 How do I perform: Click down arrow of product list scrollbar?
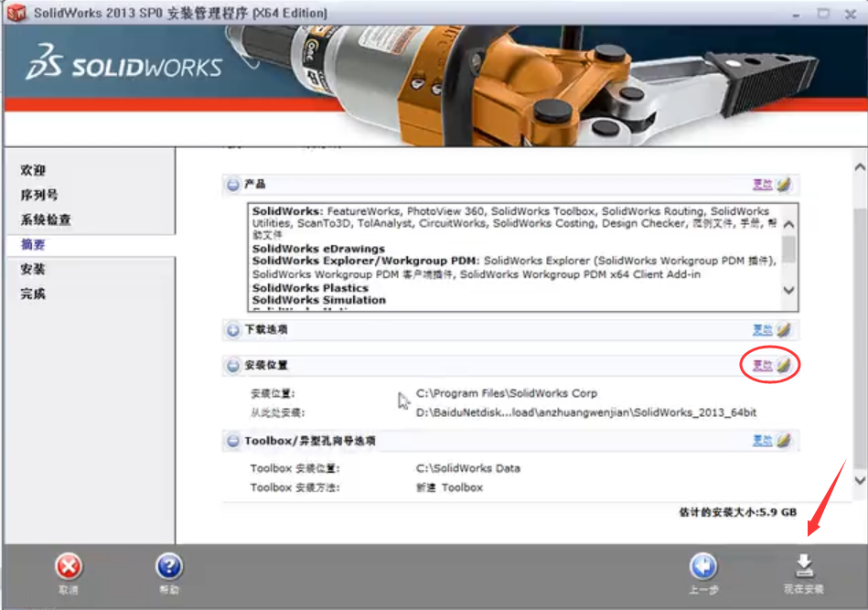pyautogui.click(x=789, y=290)
